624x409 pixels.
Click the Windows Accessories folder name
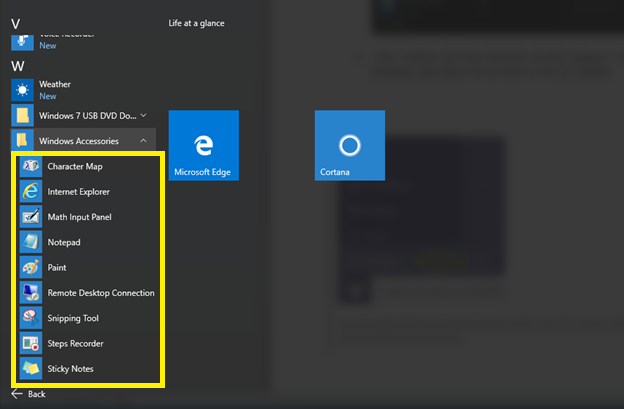pyautogui.click(x=79, y=141)
